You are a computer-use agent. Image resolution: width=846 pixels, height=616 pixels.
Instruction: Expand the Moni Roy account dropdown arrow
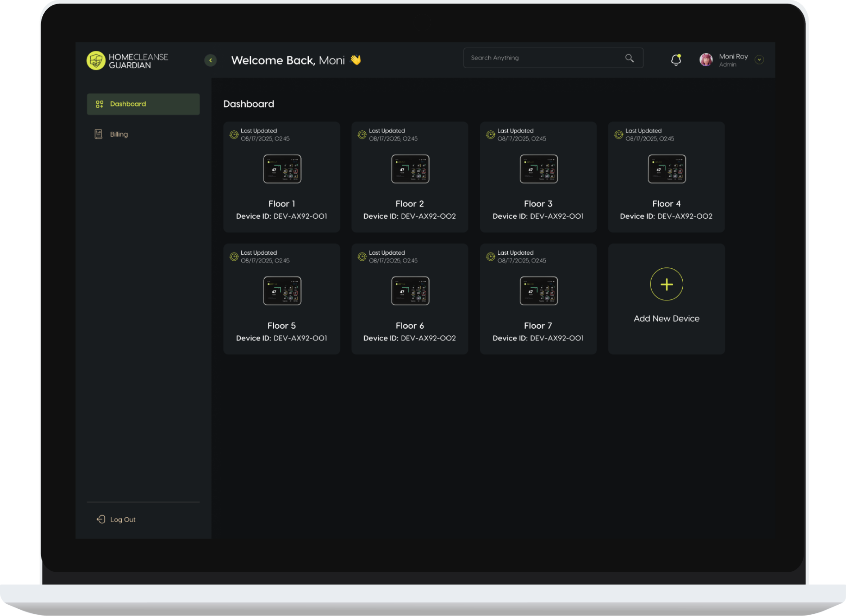759,60
